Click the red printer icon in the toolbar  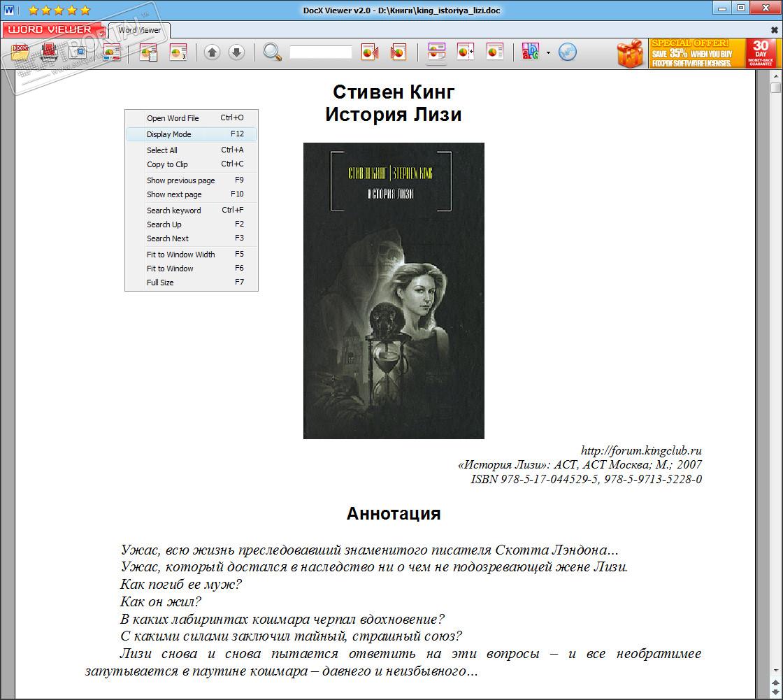pos(49,52)
